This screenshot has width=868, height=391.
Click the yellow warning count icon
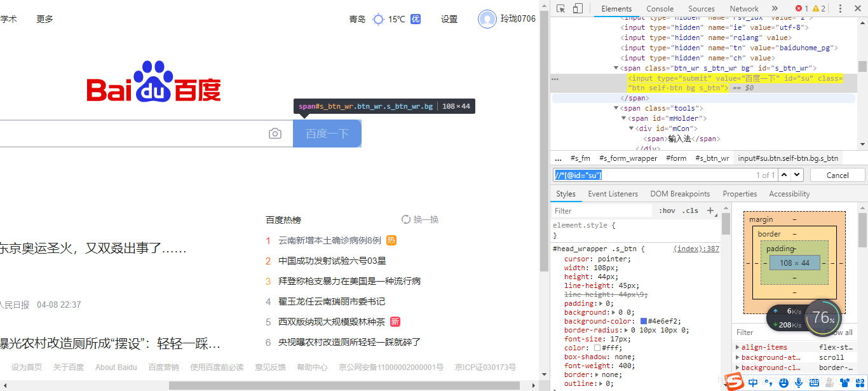click(815, 8)
